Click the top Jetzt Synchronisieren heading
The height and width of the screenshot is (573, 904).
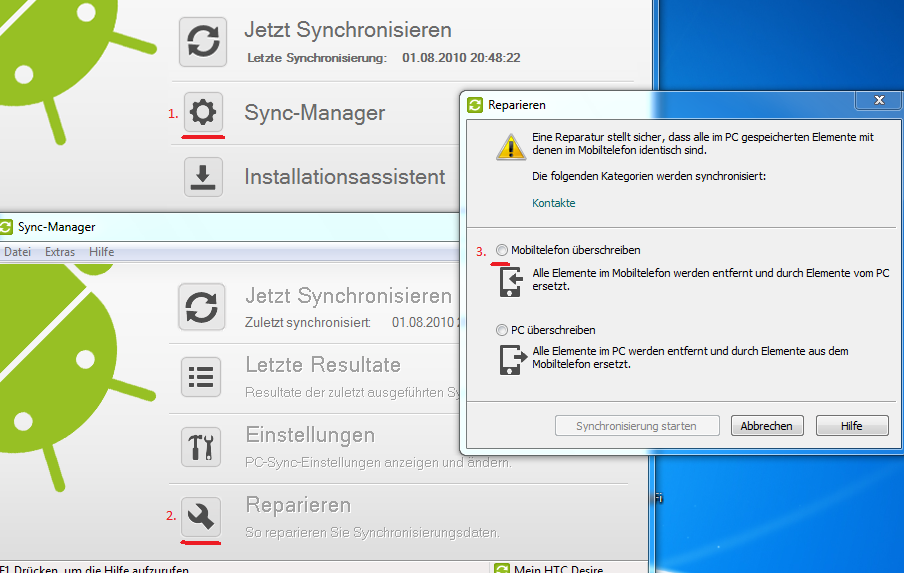pos(348,30)
